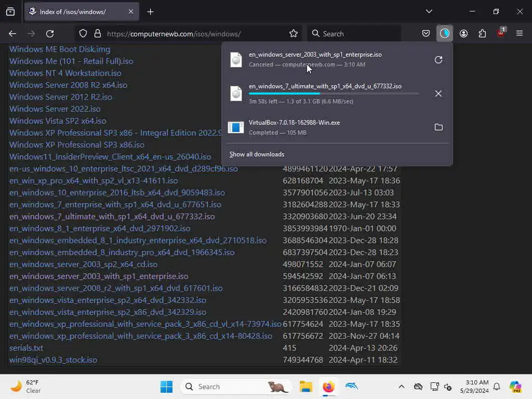
Task: Open uBlock Origin extension icon
Action: [501, 33]
